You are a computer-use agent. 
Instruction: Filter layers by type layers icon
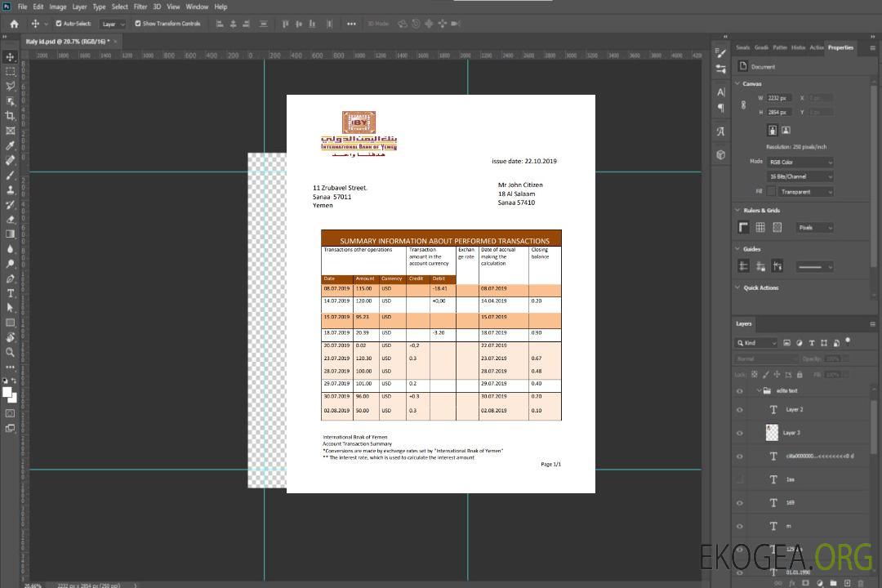811,343
